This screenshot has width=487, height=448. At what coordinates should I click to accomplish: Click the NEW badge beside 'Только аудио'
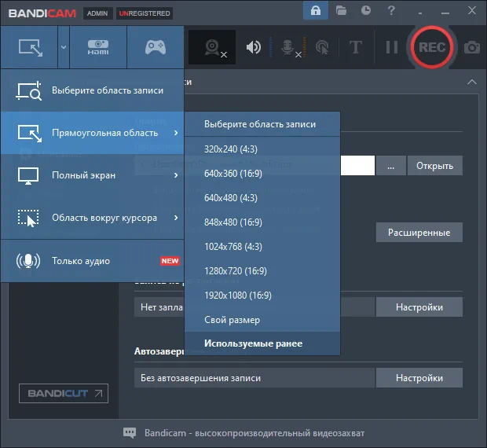170,261
